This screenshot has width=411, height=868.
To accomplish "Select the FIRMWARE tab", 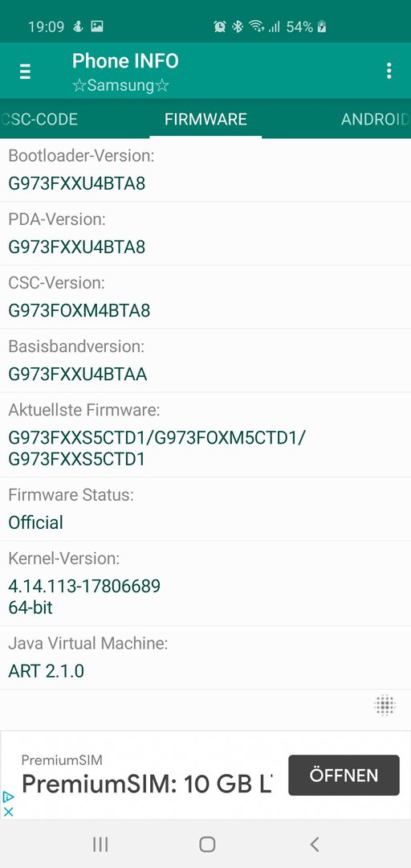I will pyautogui.click(x=205, y=119).
